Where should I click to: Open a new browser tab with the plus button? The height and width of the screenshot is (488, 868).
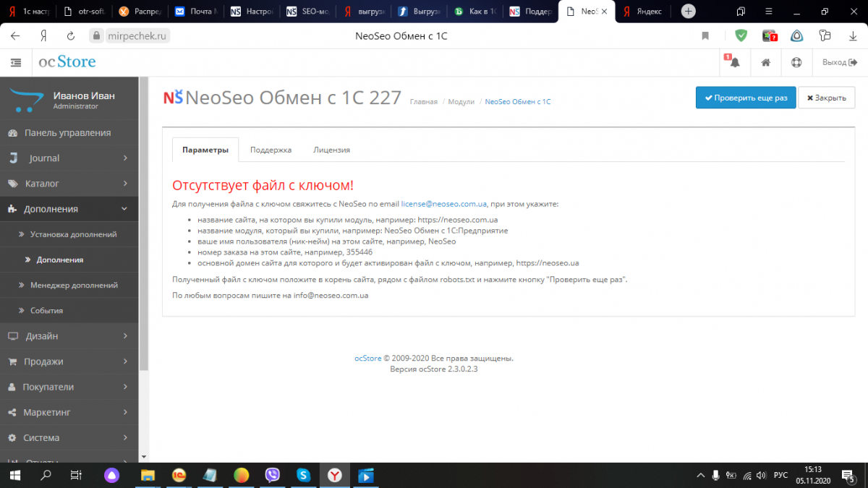click(689, 12)
